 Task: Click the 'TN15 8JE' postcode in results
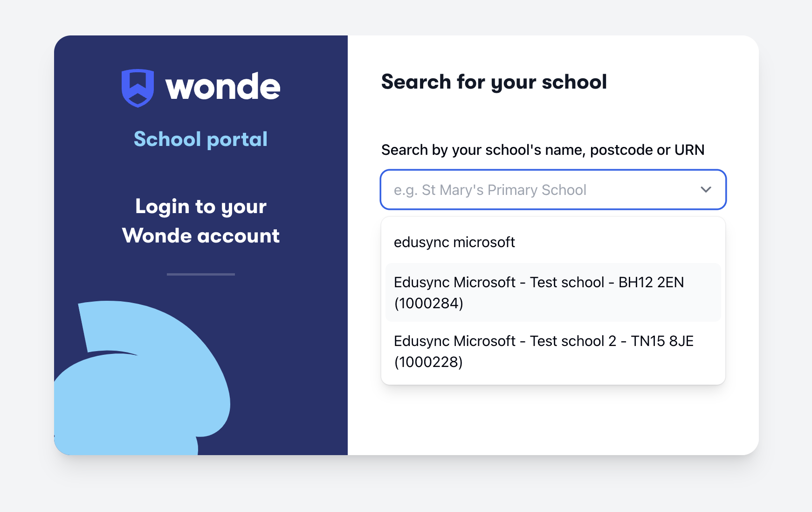[662, 341]
